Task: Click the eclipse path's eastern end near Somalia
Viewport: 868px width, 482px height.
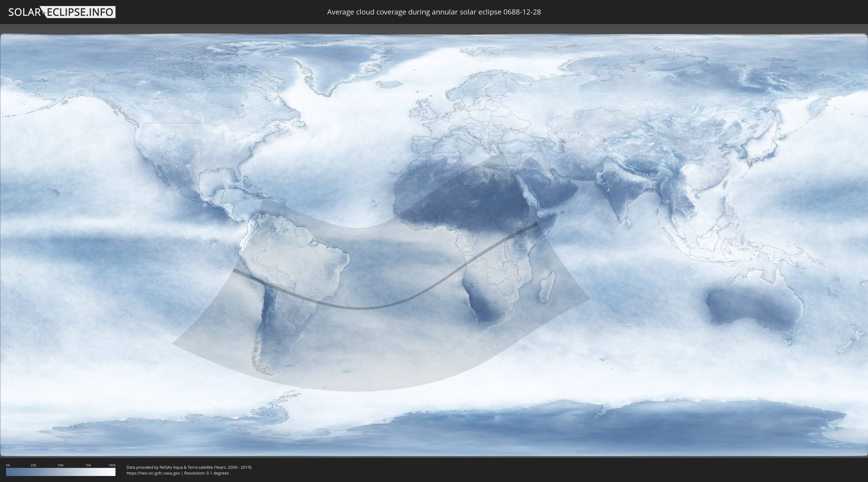Action: [536, 224]
